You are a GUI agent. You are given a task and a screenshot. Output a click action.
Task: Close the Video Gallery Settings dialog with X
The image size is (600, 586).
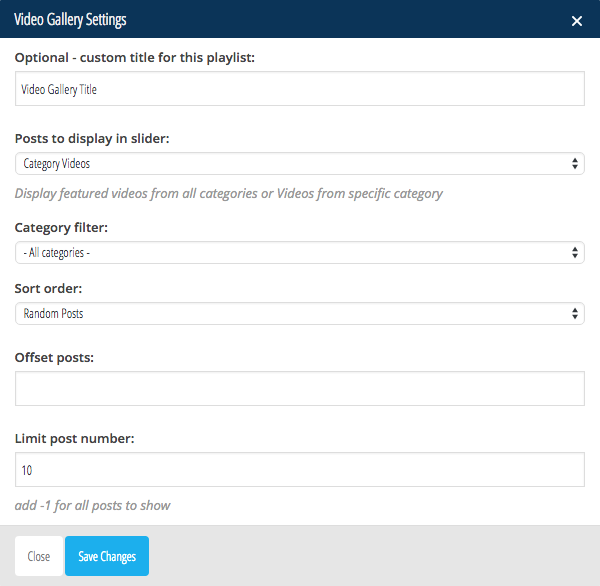[x=577, y=21]
